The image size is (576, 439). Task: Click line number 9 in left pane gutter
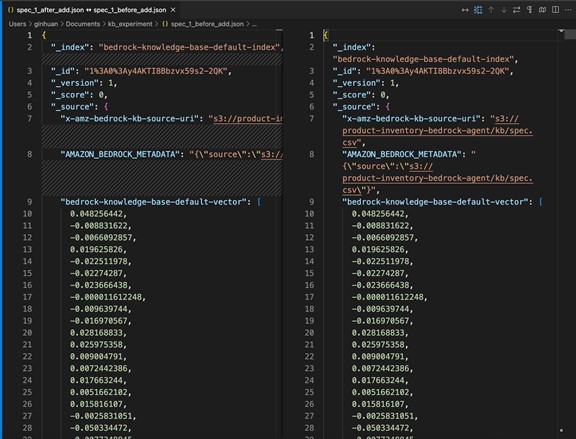[29, 202]
